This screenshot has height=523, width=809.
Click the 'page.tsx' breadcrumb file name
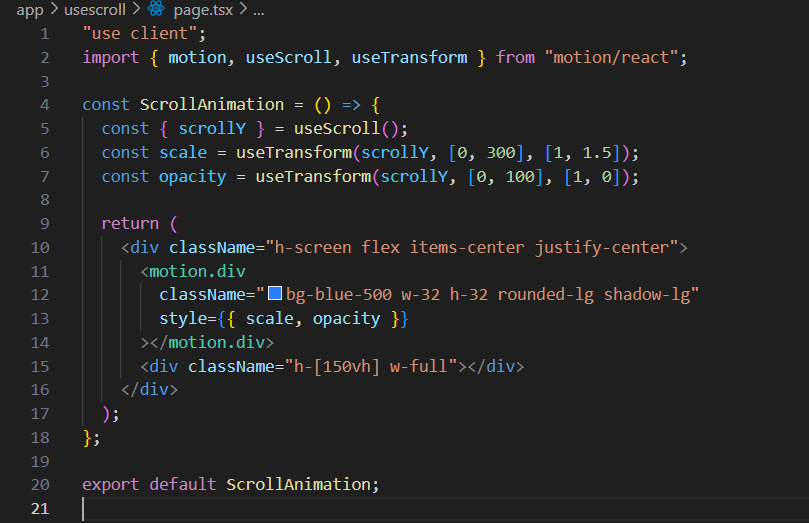203,10
